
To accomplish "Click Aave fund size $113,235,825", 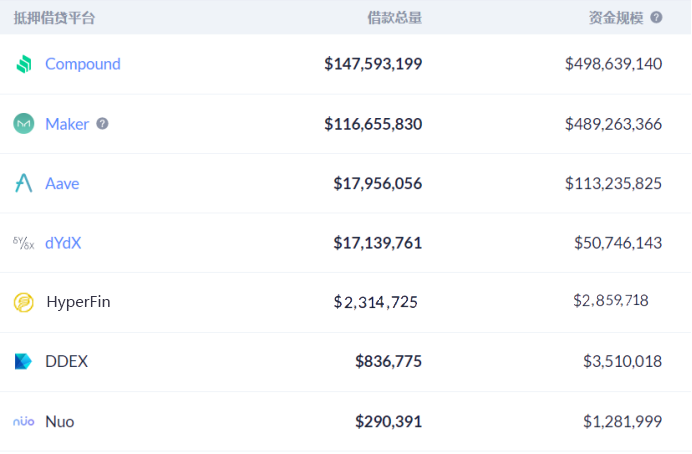I will [613, 184].
